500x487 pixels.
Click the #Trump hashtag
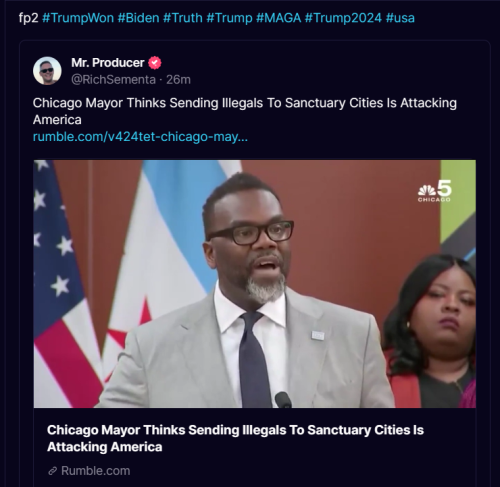pyautogui.click(x=229, y=18)
